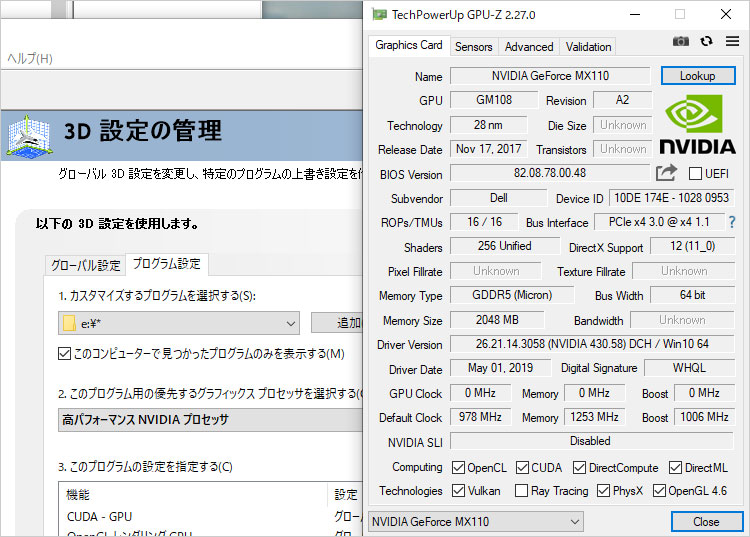Click the default Memory clock 1253 MHz
This screenshot has width=750, height=537.
594,417
